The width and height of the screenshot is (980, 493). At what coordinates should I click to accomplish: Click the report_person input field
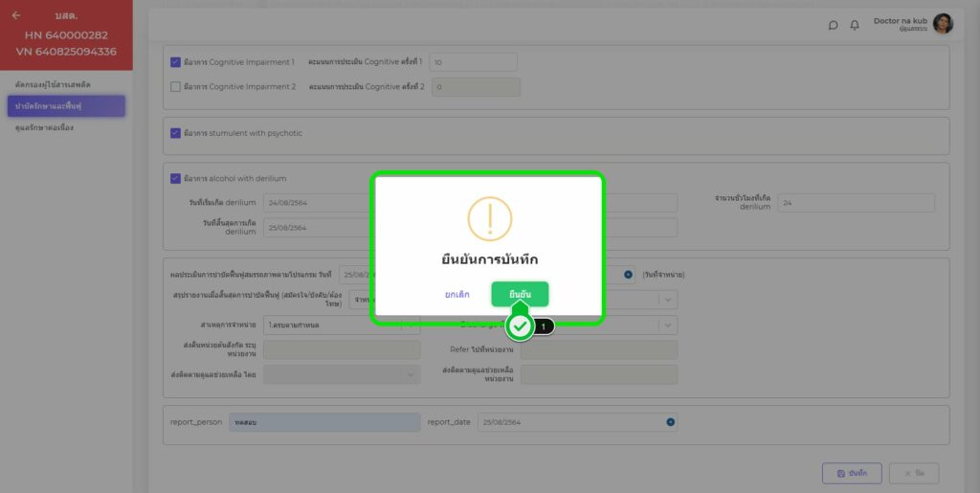coord(324,422)
